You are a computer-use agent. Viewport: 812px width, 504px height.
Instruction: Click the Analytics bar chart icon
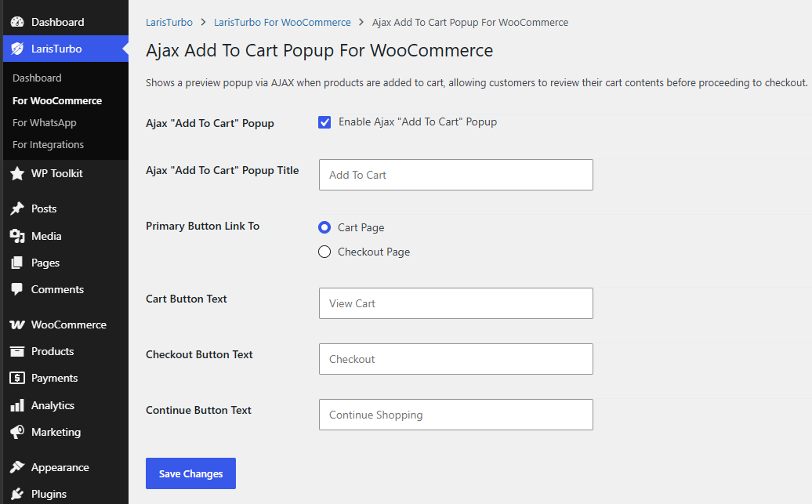pos(17,405)
